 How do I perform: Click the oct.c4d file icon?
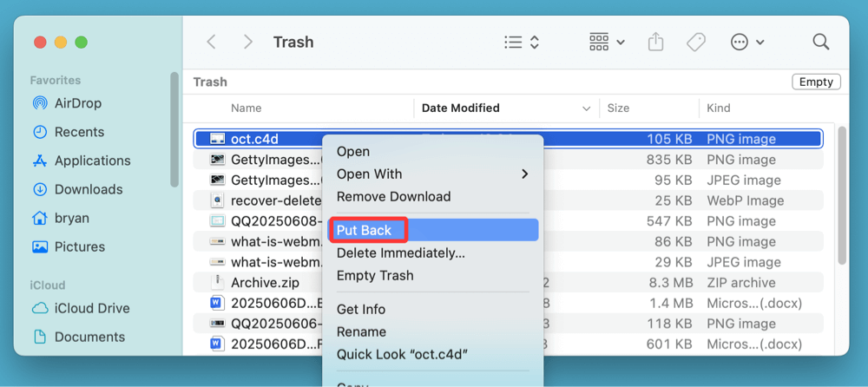click(x=217, y=139)
